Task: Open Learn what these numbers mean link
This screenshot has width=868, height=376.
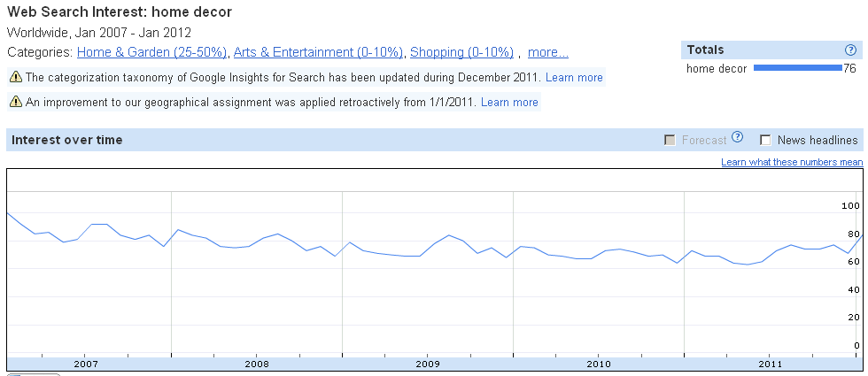Action: (x=792, y=162)
